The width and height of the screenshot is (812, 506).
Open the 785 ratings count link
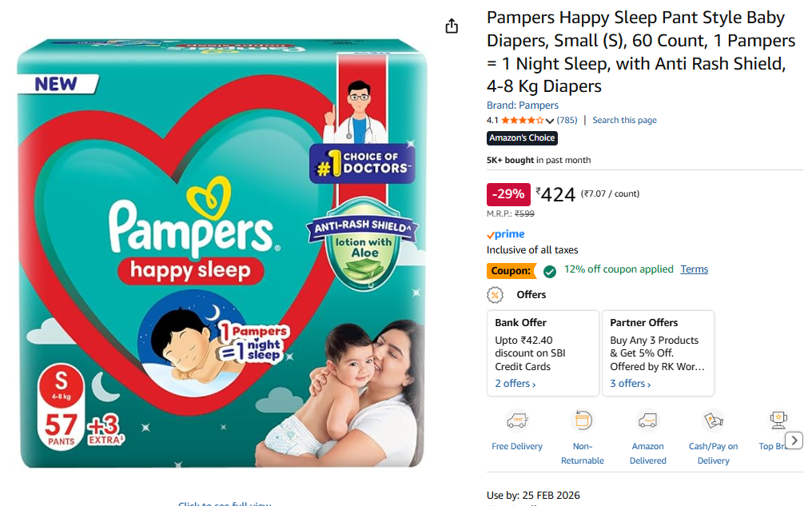(567, 120)
